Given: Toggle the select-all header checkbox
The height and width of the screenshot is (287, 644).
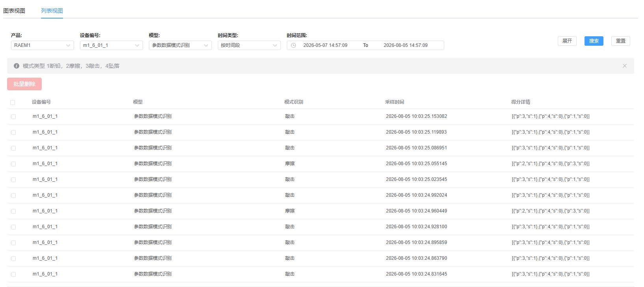Looking at the screenshot, I should click(x=13, y=102).
